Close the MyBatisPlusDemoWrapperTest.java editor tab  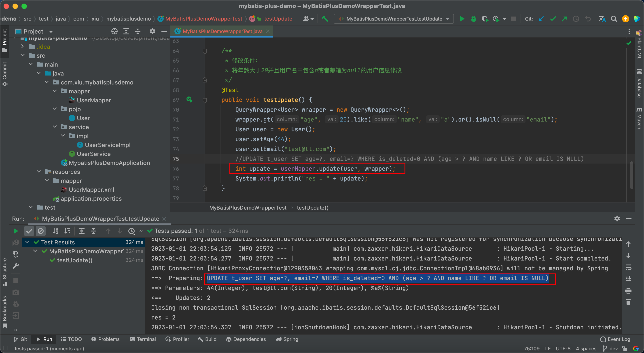[268, 31]
